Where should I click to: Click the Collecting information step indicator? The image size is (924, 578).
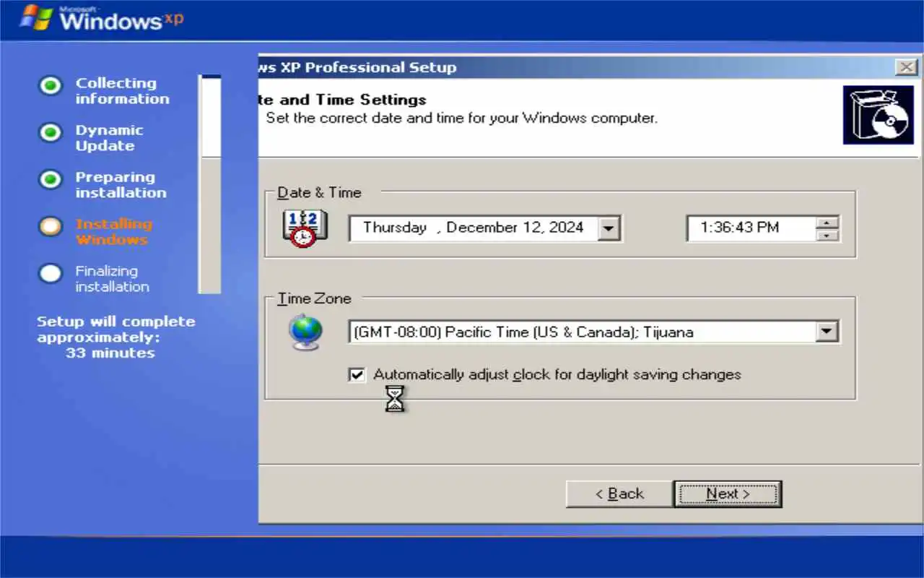point(50,86)
